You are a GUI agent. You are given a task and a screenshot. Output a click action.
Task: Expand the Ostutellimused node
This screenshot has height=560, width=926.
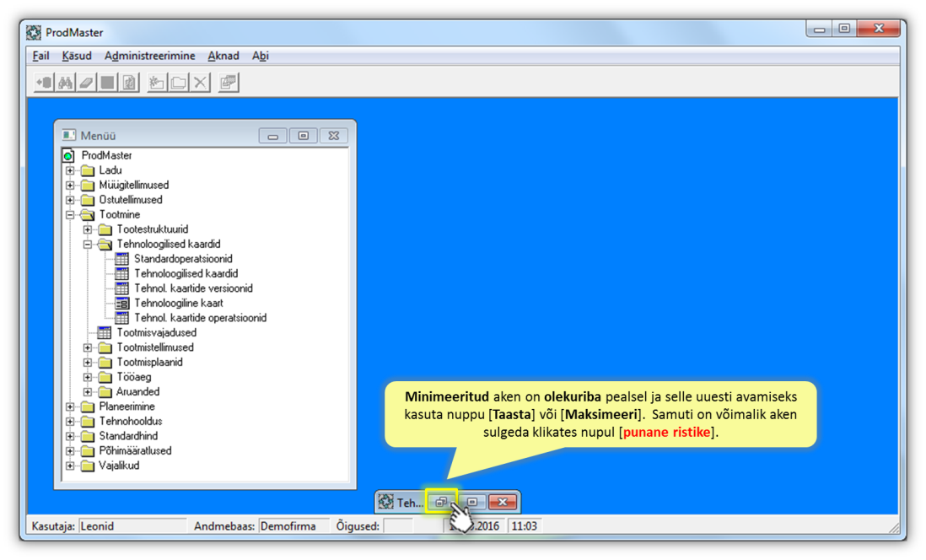click(70, 200)
